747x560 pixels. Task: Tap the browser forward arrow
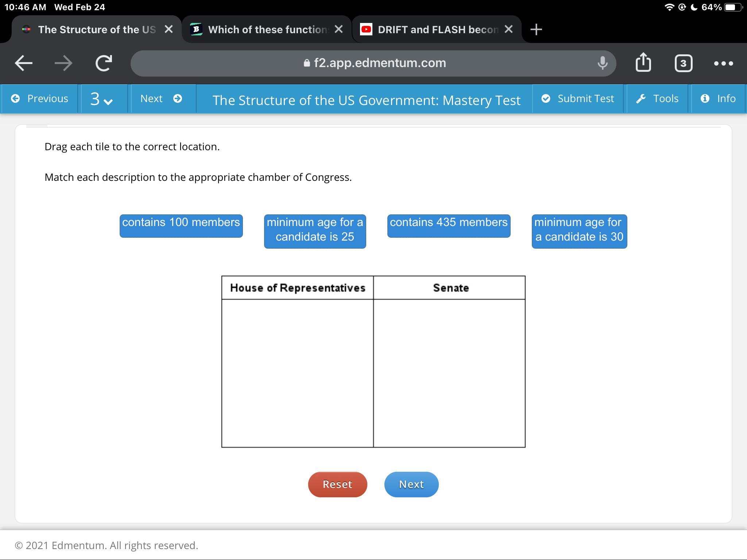[x=63, y=63]
